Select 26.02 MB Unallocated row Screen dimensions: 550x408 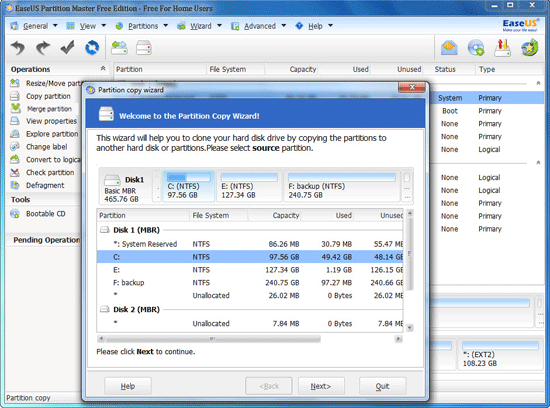click(x=250, y=295)
